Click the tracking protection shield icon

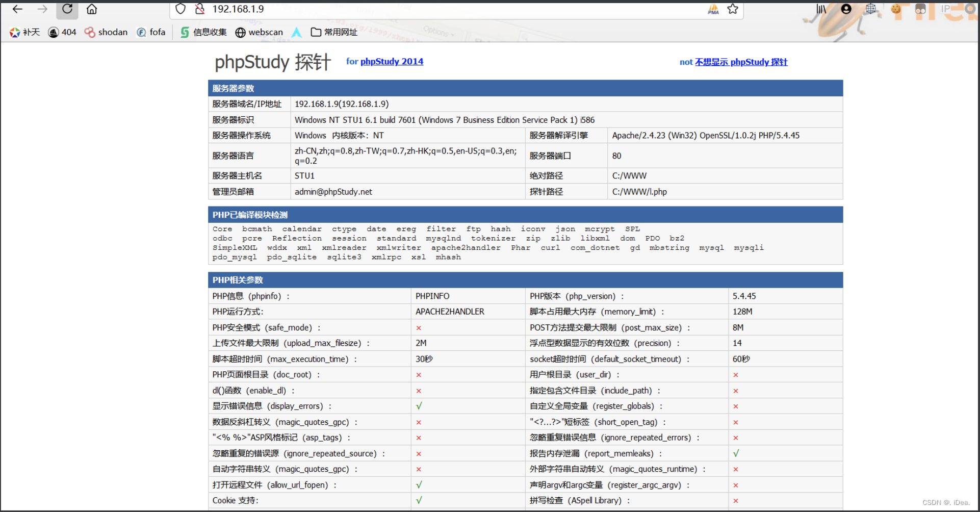[180, 9]
